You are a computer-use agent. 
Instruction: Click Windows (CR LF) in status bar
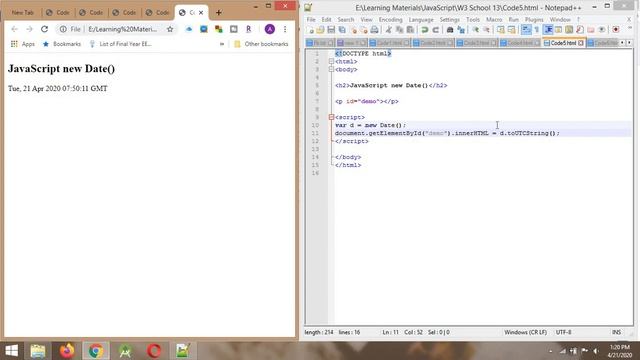pos(525,332)
